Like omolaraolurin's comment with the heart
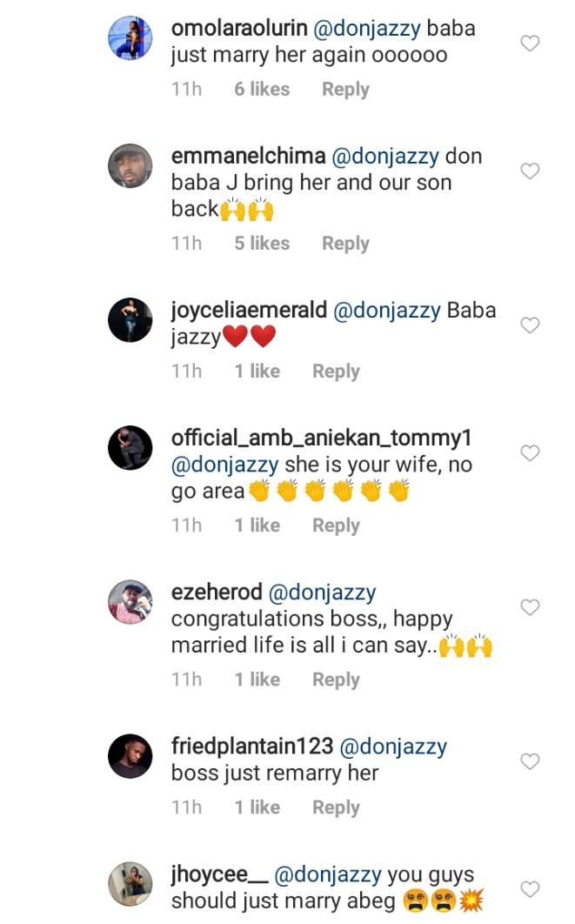 [530, 44]
